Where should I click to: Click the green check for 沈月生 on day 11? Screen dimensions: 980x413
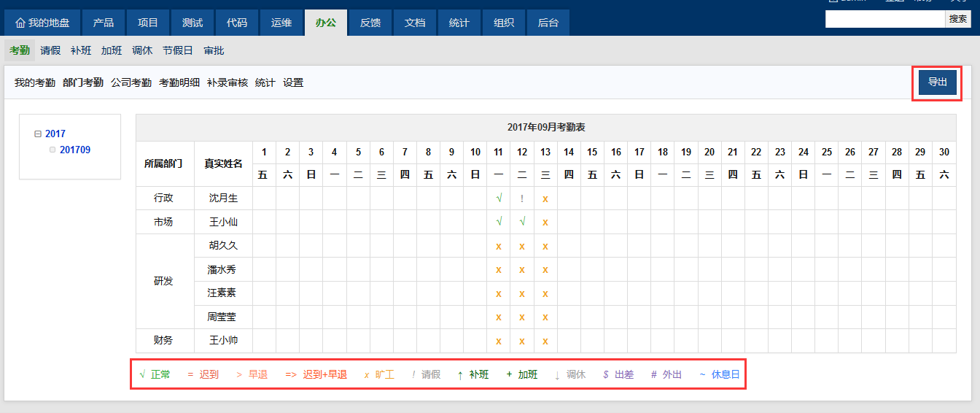498,198
